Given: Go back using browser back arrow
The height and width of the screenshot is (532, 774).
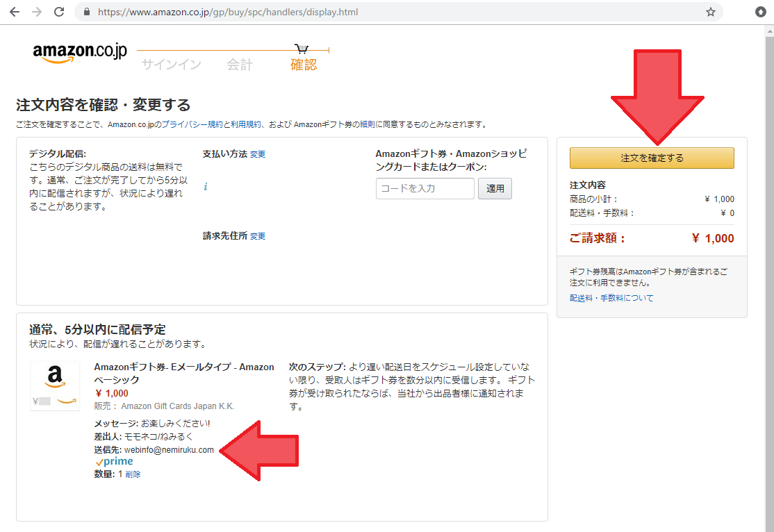Looking at the screenshot, I should click(x=15, y=12).
